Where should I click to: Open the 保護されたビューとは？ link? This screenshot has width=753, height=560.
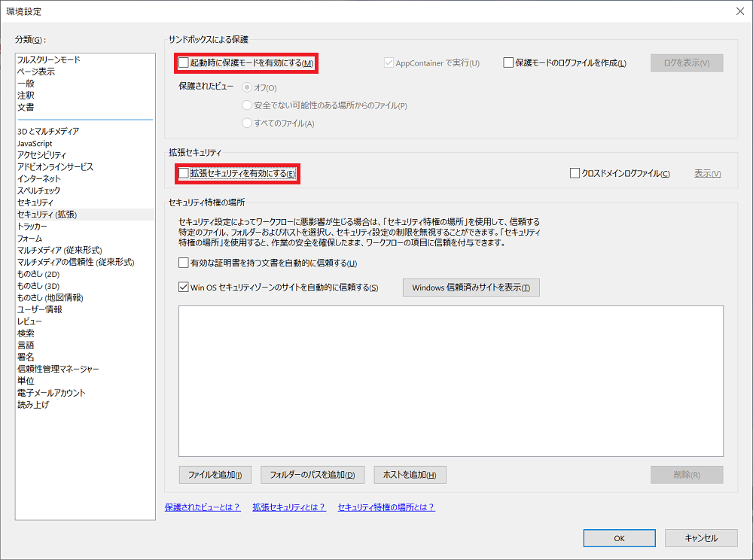pos(202,507)
